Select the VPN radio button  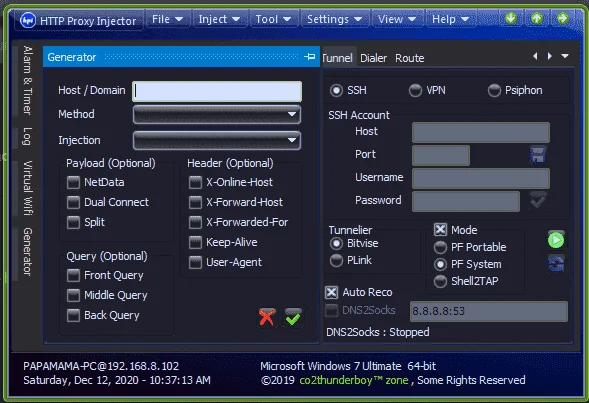415,90
